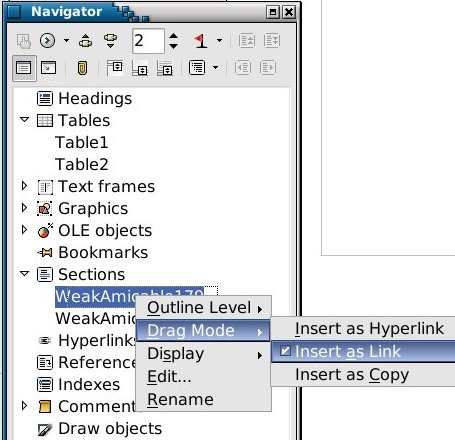Click the Indexes category icon
Image resolution: width=455 pixels, height=440 pixels.
[45, 385]
